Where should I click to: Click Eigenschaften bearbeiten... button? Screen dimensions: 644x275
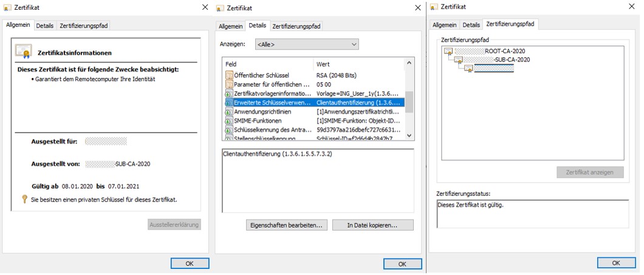(286, 225)
